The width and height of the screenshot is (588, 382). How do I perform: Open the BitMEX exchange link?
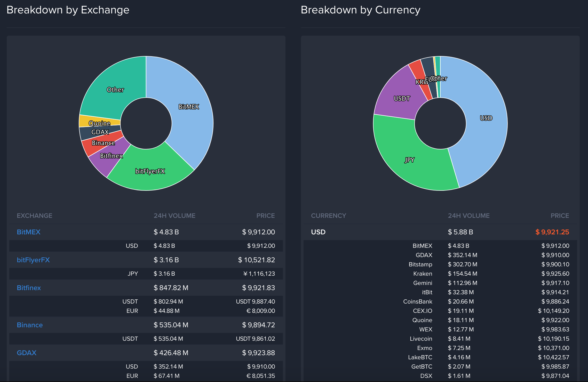pos(28,232)
